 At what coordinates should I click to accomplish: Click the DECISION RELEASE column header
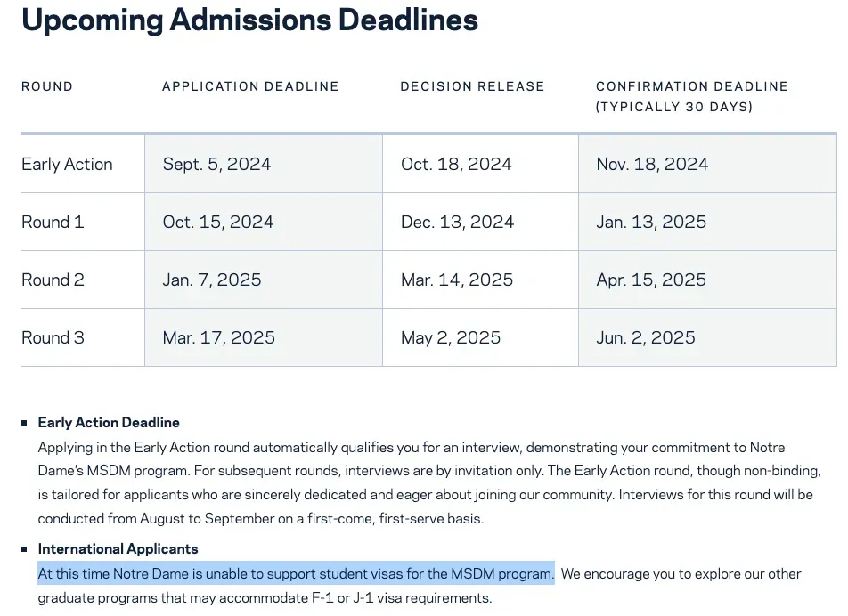(x=472, y=86)
